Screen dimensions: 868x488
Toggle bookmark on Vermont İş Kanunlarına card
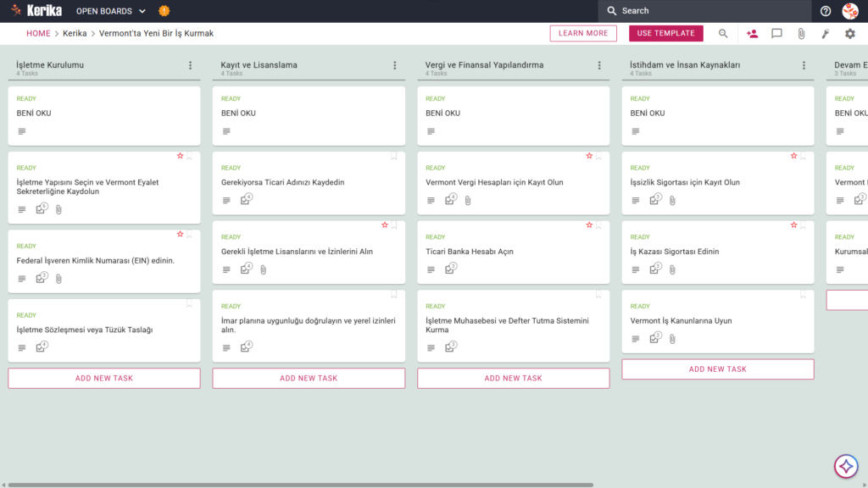804,295
